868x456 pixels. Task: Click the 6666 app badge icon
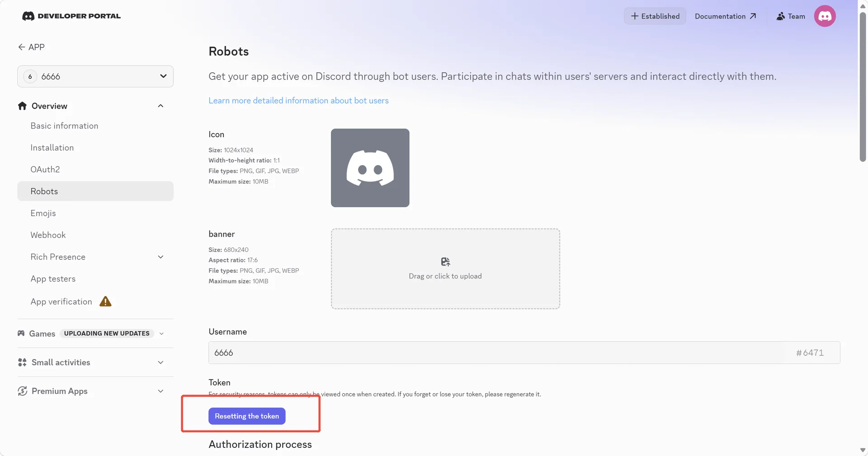tap(30, 76)
